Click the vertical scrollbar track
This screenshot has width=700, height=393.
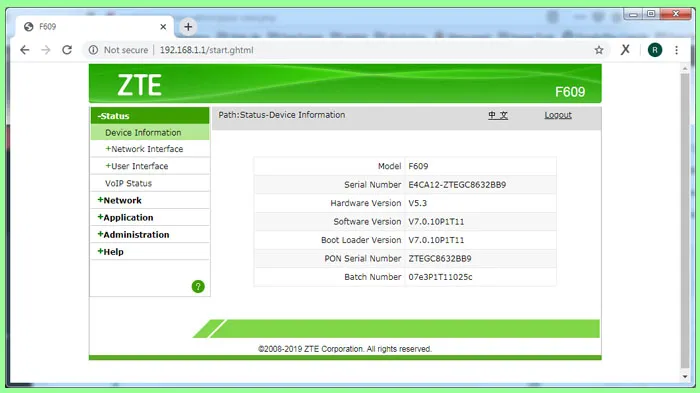click(x=685, y=221)
